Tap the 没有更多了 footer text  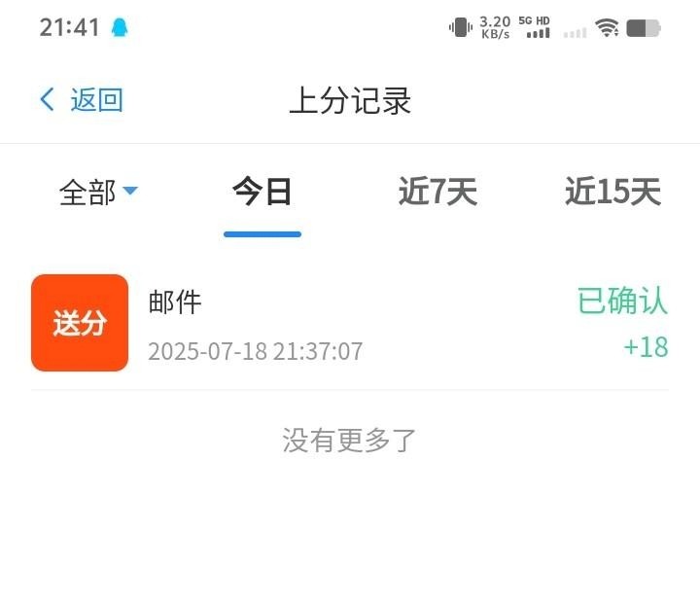point(349,440)
